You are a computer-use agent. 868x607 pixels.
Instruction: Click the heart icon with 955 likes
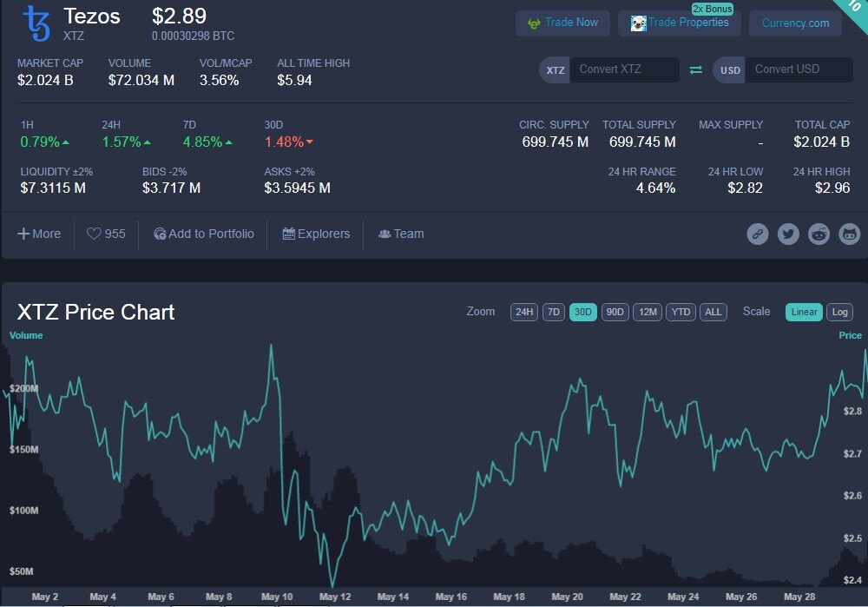pos(94,234)
